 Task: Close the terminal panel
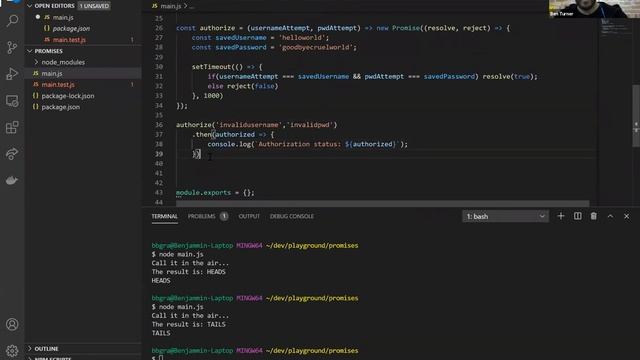coord(627,216)
